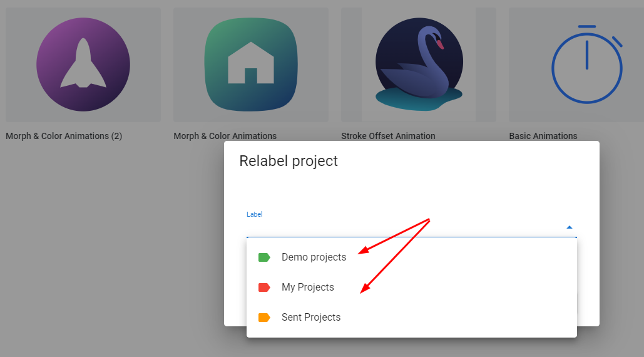
Task: Click the rocket shape inside purple circle
Action: click(83, 63)
